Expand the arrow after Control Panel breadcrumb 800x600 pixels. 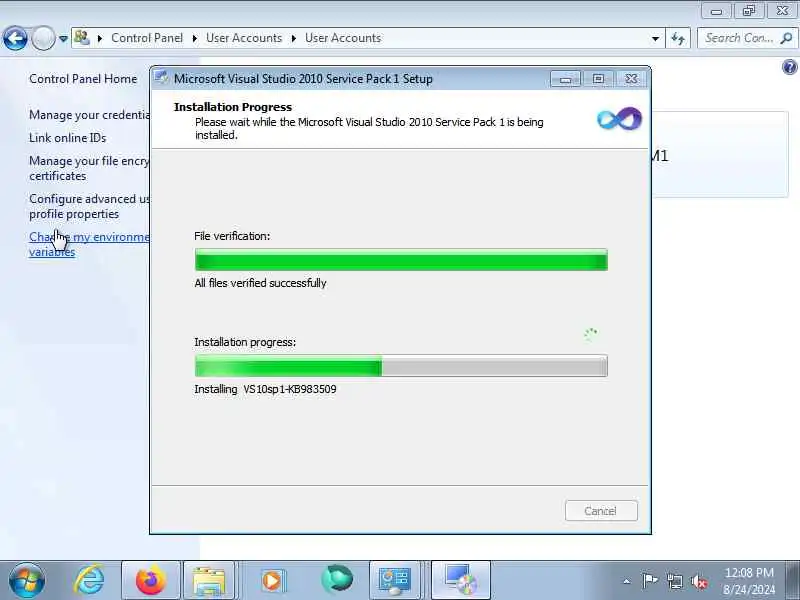point(194,38)
